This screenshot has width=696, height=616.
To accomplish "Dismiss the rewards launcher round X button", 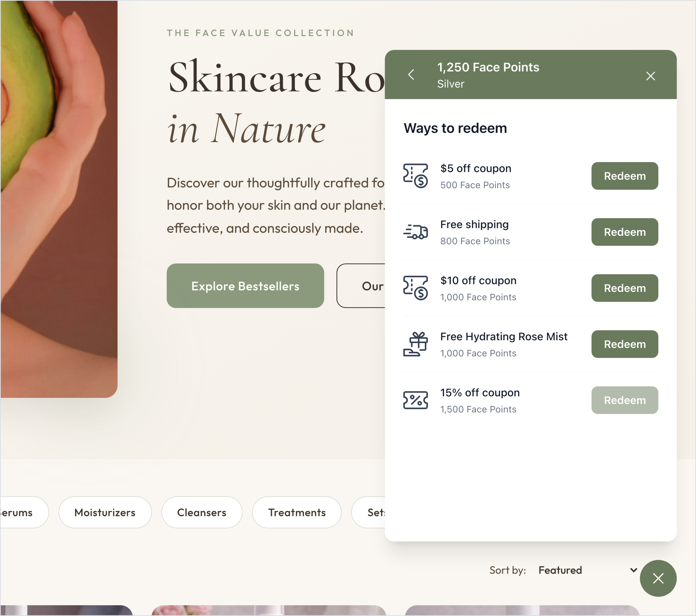I will point(658,578).
